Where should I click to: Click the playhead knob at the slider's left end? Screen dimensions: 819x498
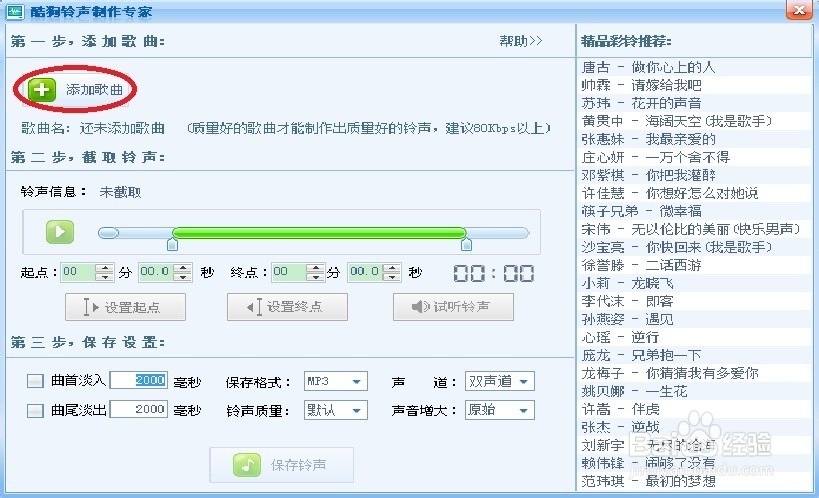pos(108,233)
